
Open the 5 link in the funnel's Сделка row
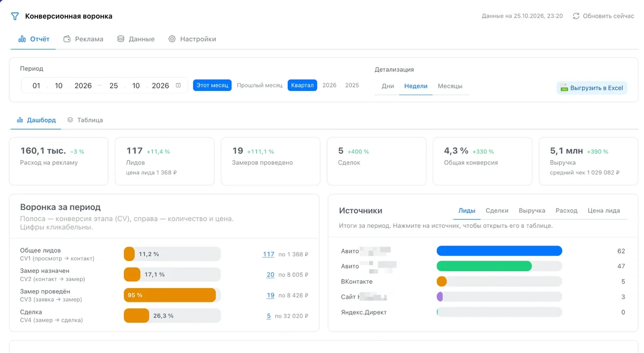[x=269, y=316]
